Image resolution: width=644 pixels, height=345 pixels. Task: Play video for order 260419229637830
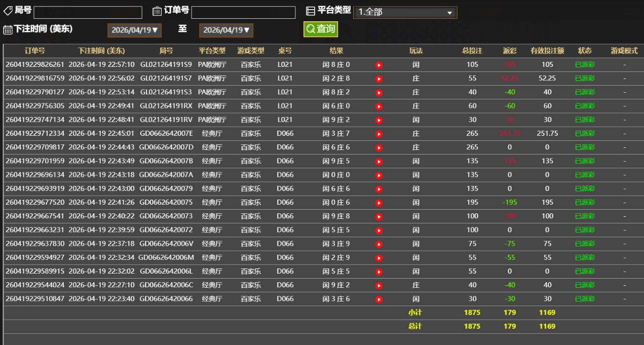click(378, 244)
